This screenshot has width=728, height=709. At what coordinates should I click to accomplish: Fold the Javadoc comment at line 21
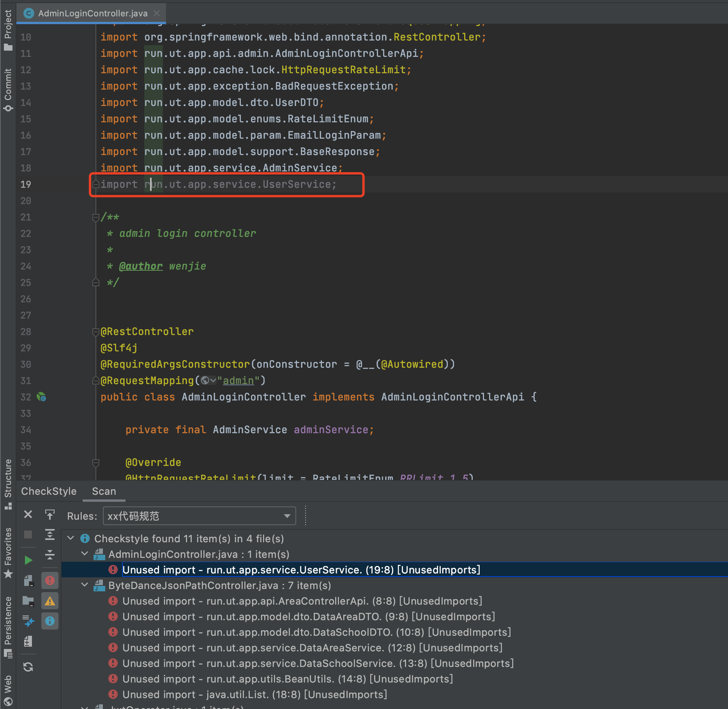tap(96, 217)
